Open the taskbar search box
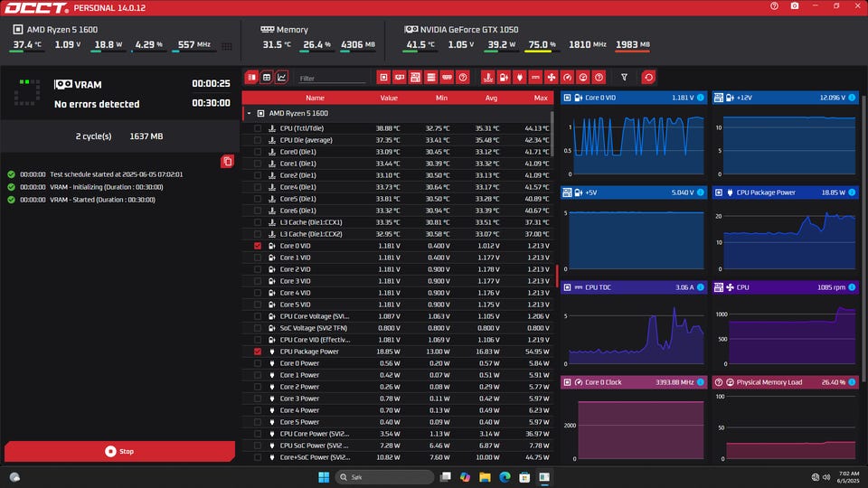868x488 pixels. point(385,477)
